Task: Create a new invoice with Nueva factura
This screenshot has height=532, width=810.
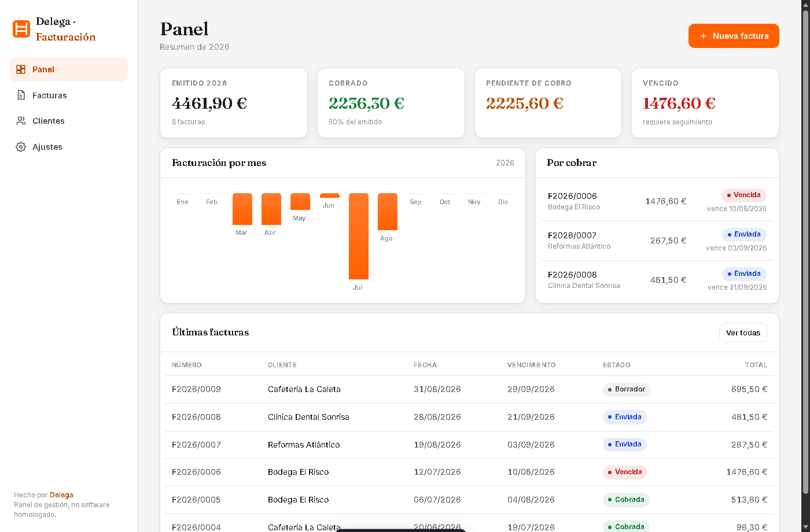Action: [x=734, y=36]
